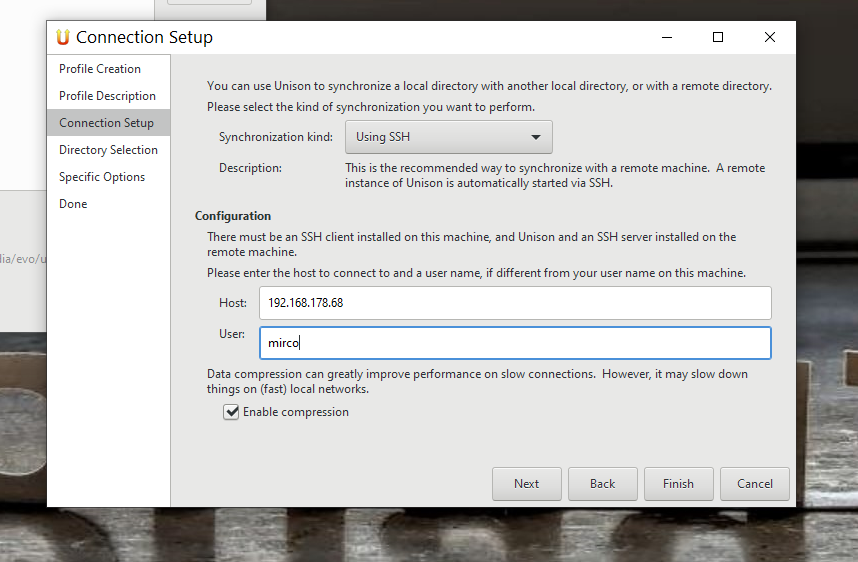This screenshot has height=562, width=858.
Task: Select the Done step in sidebar
Action: 73,204
